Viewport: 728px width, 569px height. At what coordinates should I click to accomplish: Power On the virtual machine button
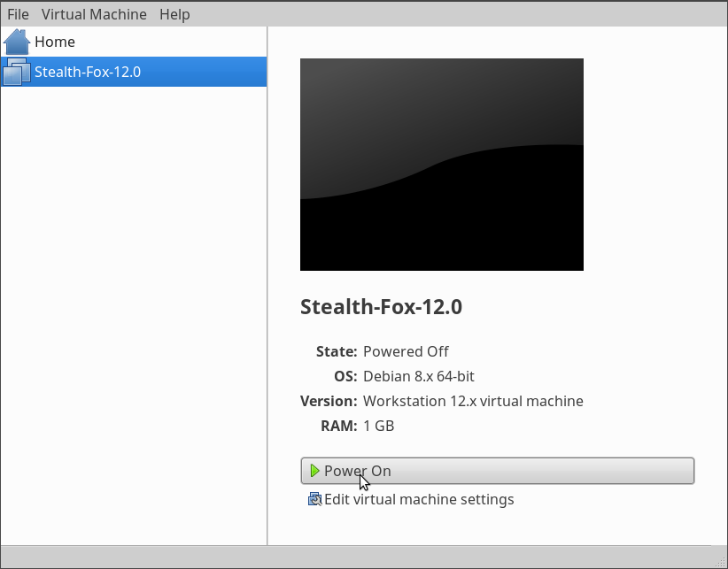point(497,471)
